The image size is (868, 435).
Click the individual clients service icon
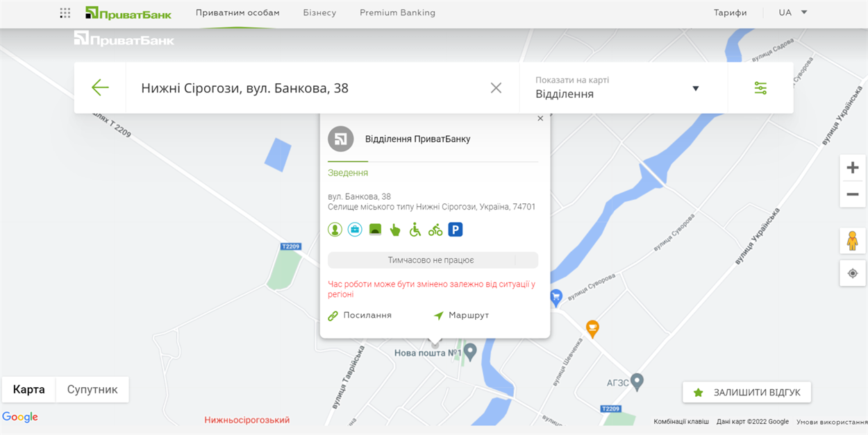point(335,230)
